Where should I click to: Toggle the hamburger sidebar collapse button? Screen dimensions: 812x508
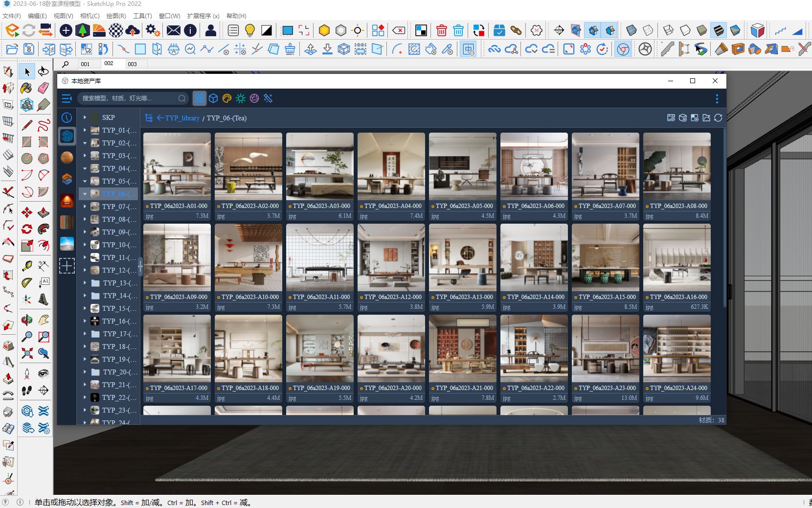67,99
